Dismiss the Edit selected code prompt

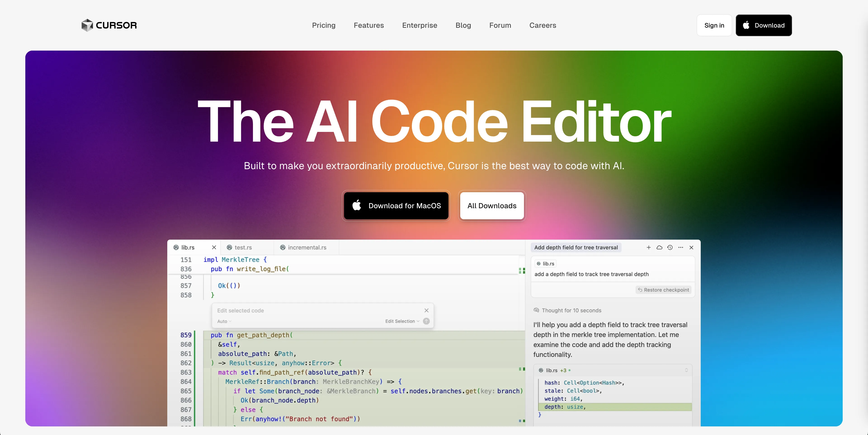(426, 310)
